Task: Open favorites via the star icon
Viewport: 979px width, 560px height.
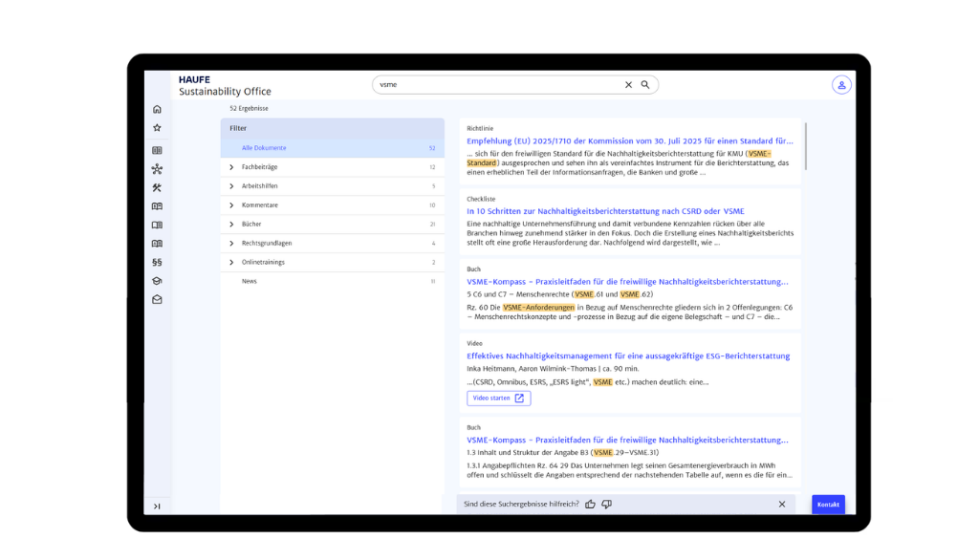Action: tap(157, 128)
